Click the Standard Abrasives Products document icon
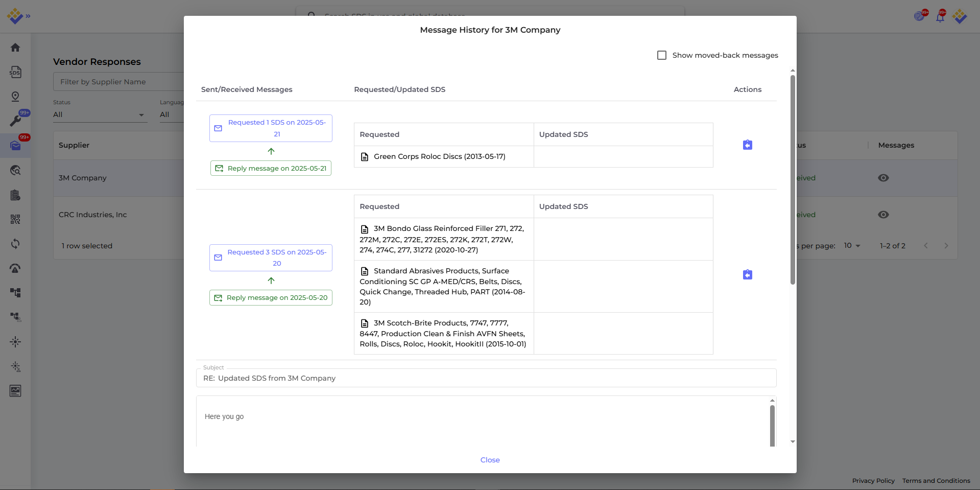The height and width of the screenshot is (490, 980). coord(365,271)
